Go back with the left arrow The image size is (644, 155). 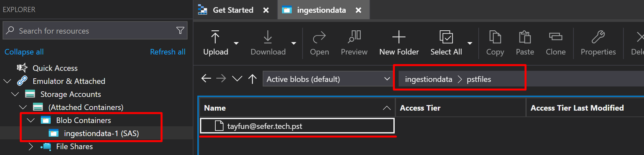click(206, 79)
